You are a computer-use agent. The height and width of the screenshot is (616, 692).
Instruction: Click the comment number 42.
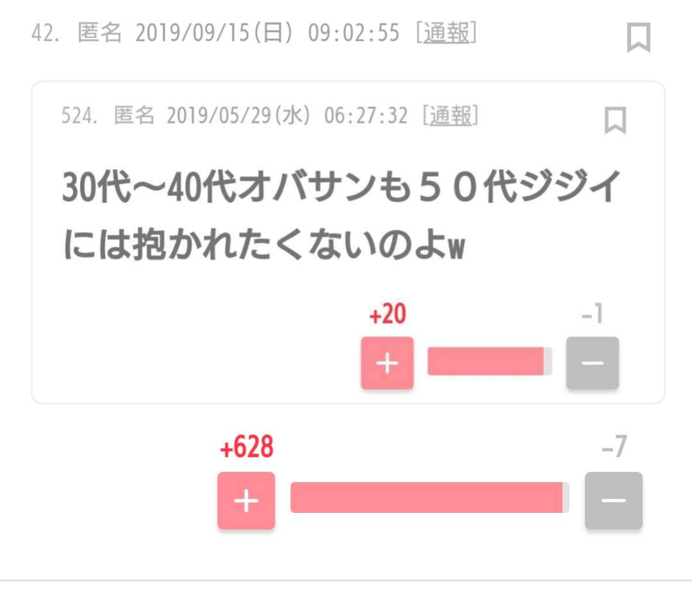(45, 33)
